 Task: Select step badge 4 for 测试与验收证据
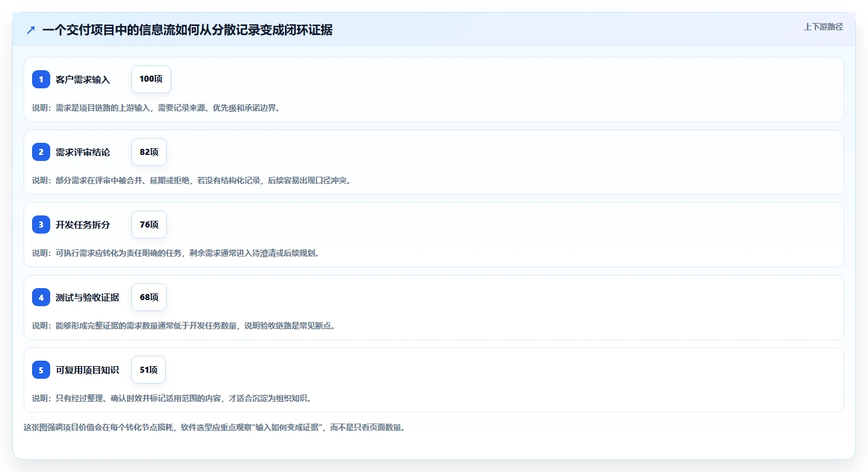coord(41,297)
